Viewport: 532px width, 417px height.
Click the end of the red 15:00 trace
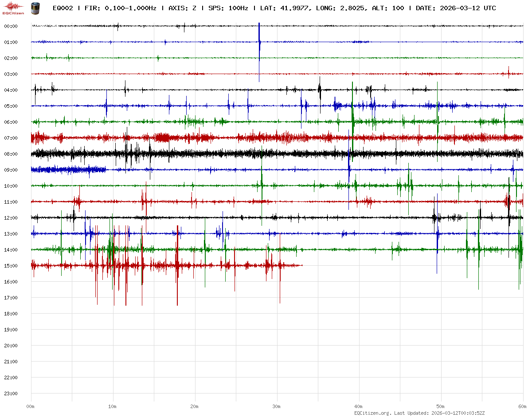(302, 265)
